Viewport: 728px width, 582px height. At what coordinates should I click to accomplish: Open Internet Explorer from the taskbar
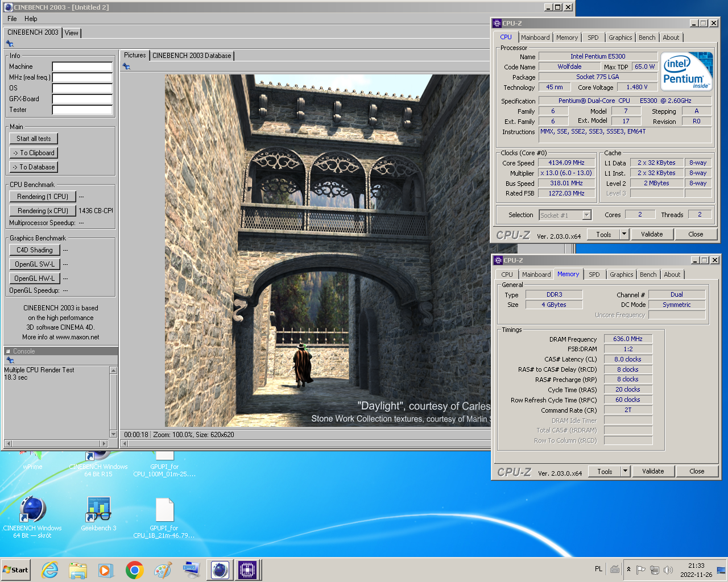(x=50, y=569)
